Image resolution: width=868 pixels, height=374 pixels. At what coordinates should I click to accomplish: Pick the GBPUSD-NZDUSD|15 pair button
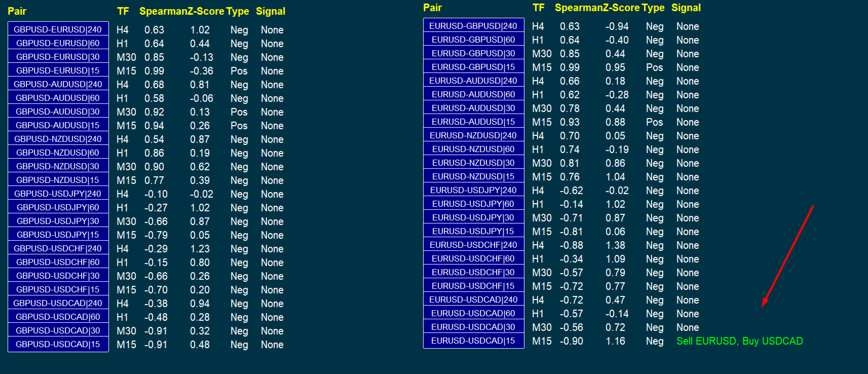point(58,180)
